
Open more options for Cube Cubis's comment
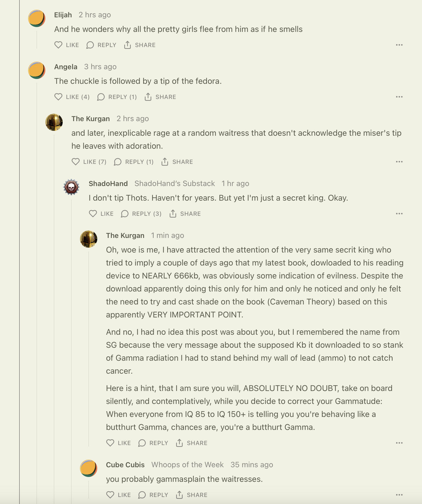click(x=399, y=495)
